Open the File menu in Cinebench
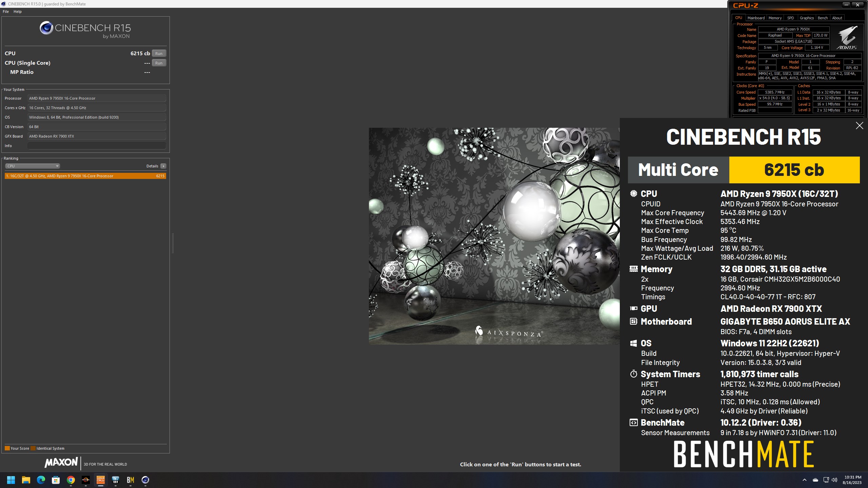868x488 pixels. 6,12
